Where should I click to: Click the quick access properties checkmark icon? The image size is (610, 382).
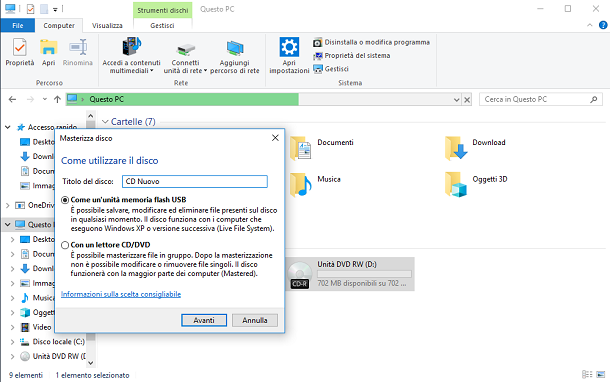(30, 9)
